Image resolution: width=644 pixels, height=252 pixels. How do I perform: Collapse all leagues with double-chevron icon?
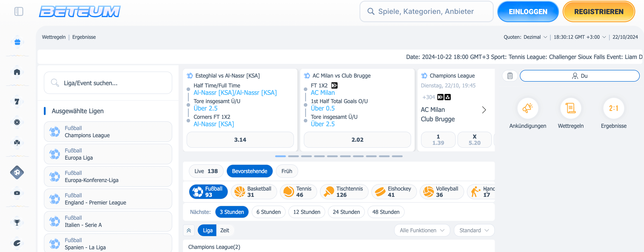point(189,230)
